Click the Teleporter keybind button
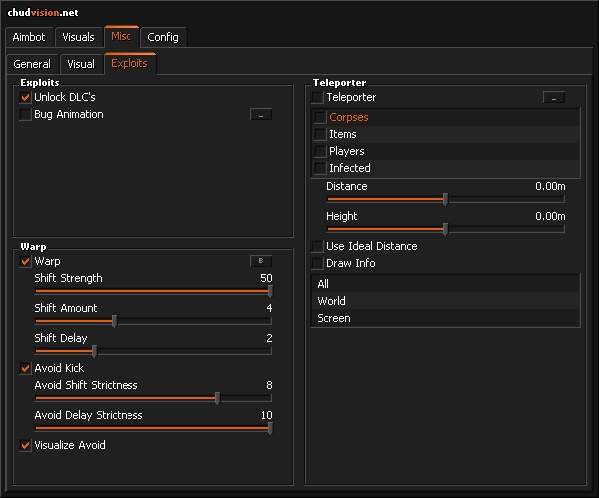 pos(554,98)
